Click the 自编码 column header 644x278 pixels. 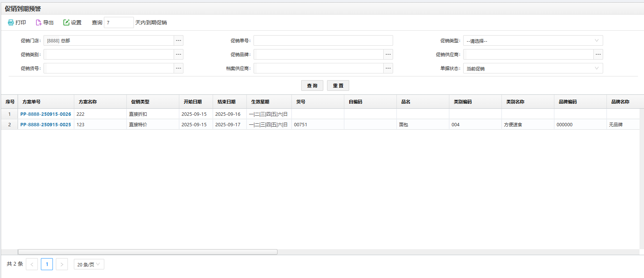click(x=370, y=102)
